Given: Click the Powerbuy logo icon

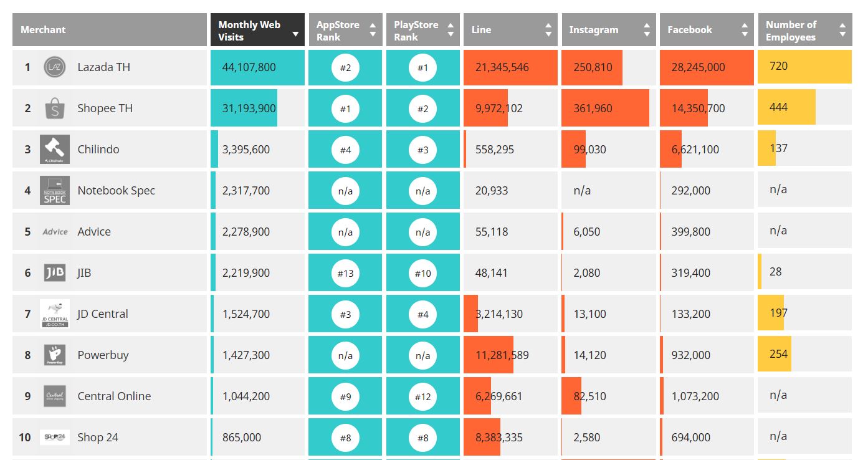Looking at the screenshot, I should (55, 355).
